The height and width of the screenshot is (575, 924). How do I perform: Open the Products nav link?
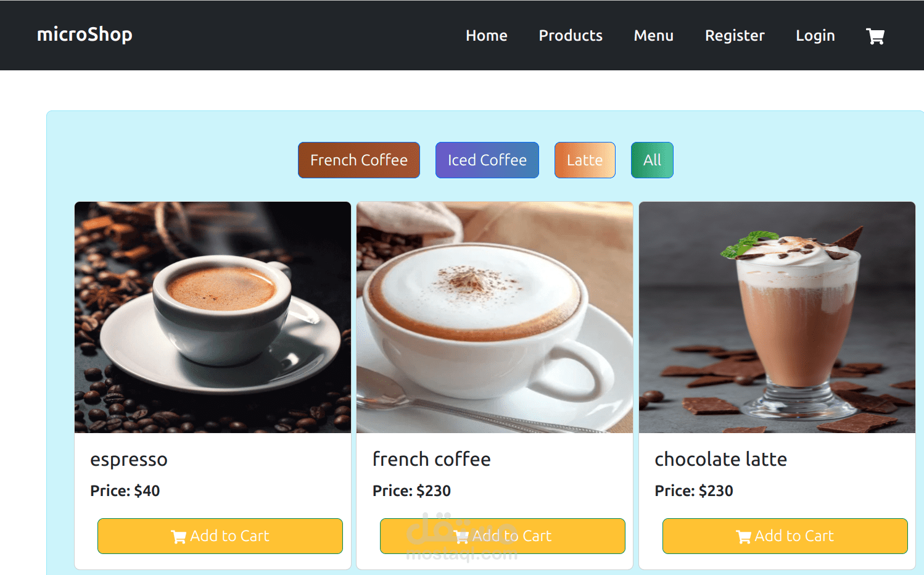click(x=571, y=36)
